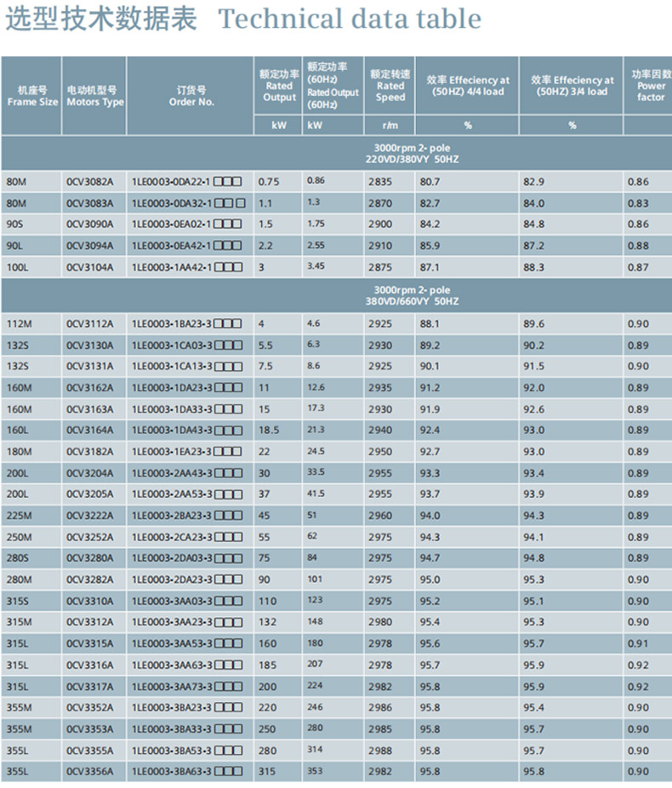Click order number 1LE0003-0EA02-1
672x788 pixels.
point(171,225)
